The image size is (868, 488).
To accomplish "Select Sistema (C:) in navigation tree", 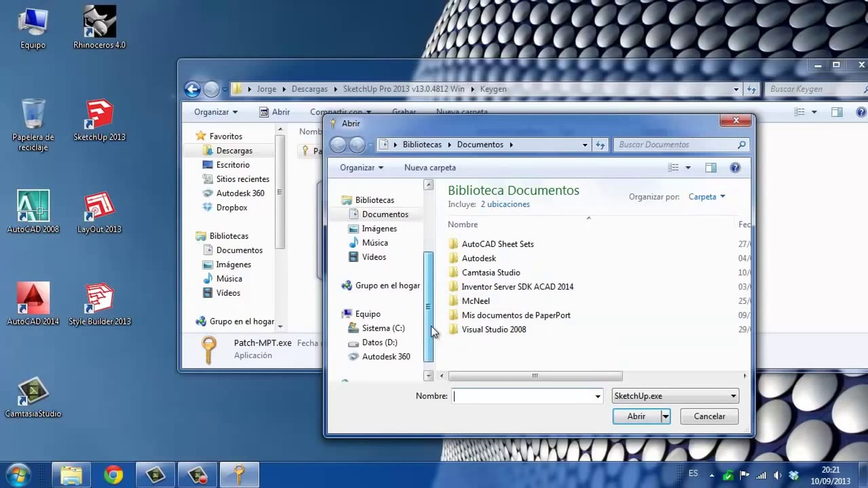I will (x=383, y=328).
